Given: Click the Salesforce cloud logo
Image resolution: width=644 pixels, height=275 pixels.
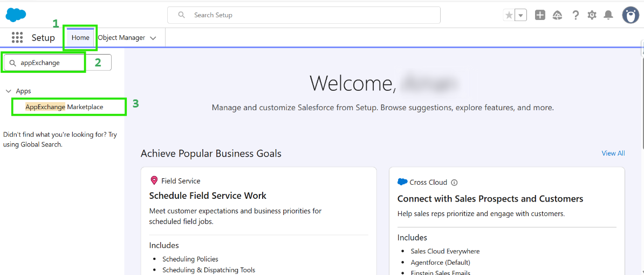Looking at the screenshot, I should [16, 15].
